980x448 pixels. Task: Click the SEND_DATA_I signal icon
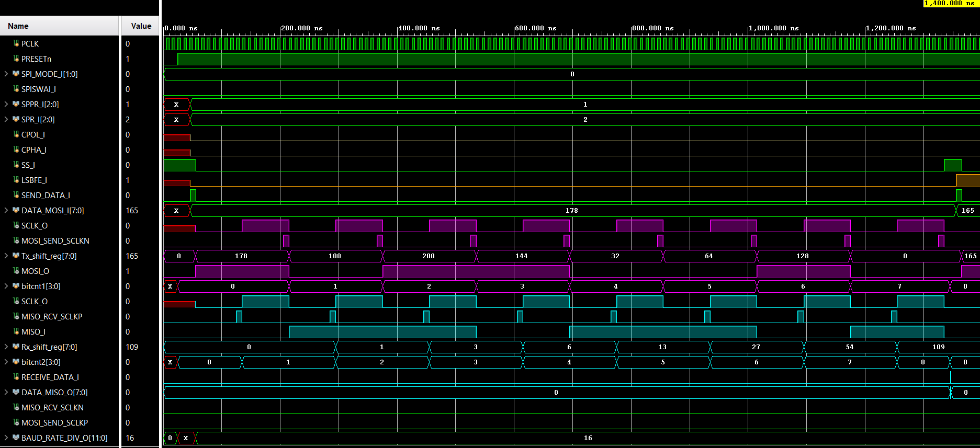click(16, 196)
